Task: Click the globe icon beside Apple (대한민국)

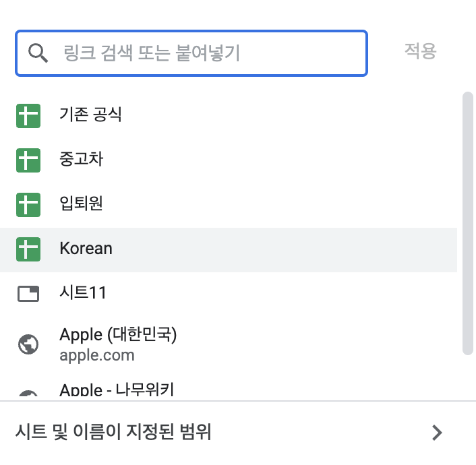Action: point(28,344)
